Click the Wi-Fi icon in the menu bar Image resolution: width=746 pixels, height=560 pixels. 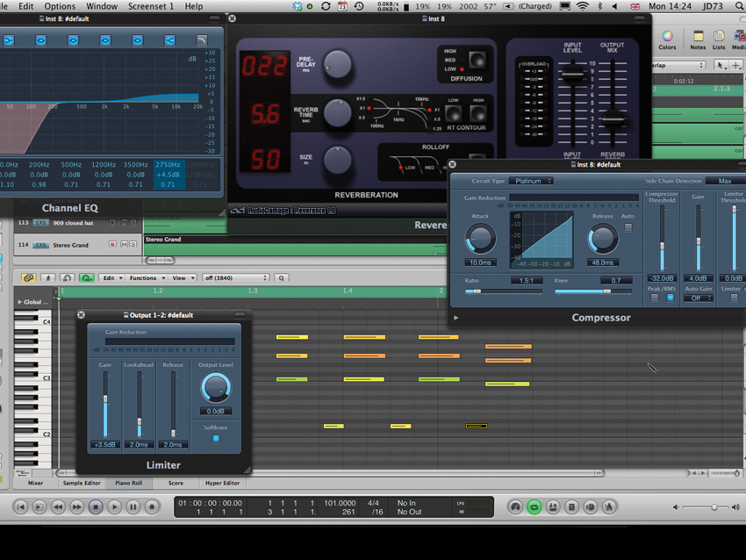click(x=583, y=6)
